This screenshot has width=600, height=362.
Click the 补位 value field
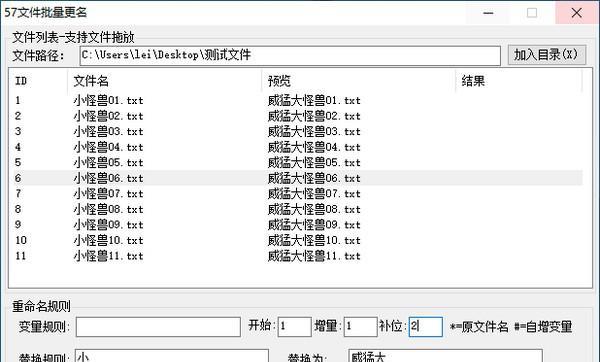pos(426,327)
